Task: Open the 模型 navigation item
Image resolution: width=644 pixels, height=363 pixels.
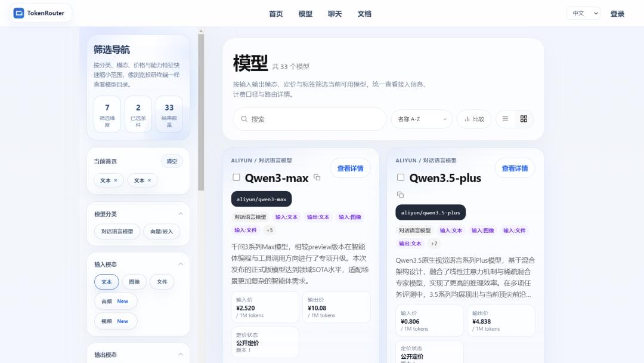Action: (x=305, y=14)
